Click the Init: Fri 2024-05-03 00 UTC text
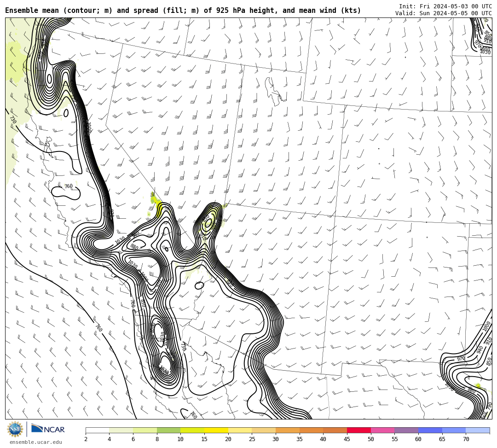Viewport: 497px width, 448px height. [445, 6]
